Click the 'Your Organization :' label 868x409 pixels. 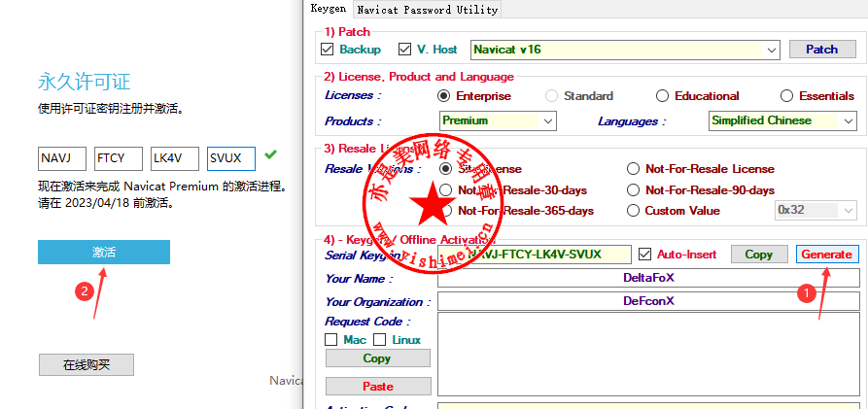[x=377, y=302]
